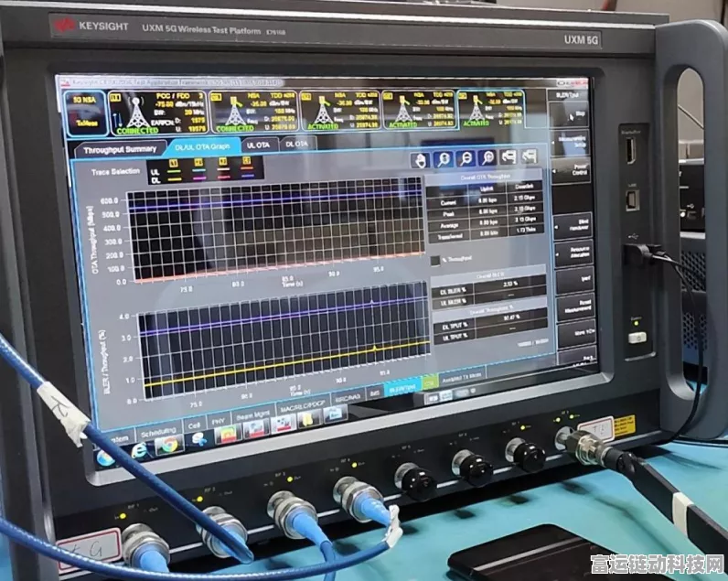The height and width of the screenshot is (581, 728).
Task: Click the yellow UL trace color of the first cell
Action: (174, 172)
